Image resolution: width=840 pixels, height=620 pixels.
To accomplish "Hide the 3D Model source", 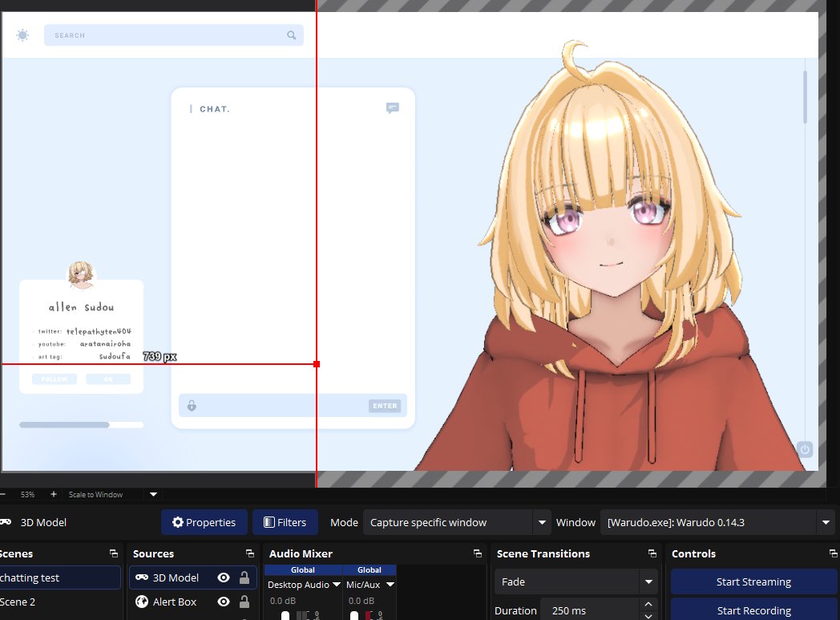I will [x=224, y=577].
